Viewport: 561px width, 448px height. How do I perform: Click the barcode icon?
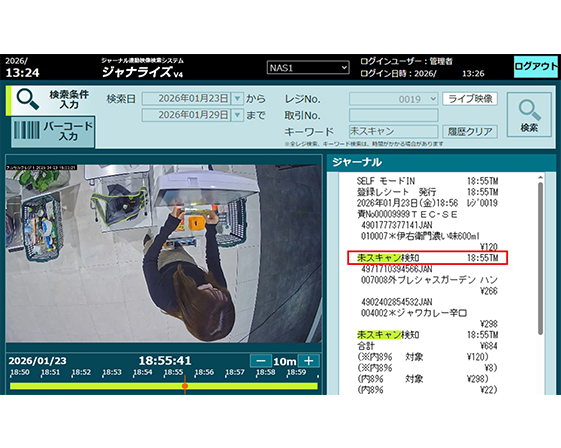pyautogui.click(x=26, y=130)
